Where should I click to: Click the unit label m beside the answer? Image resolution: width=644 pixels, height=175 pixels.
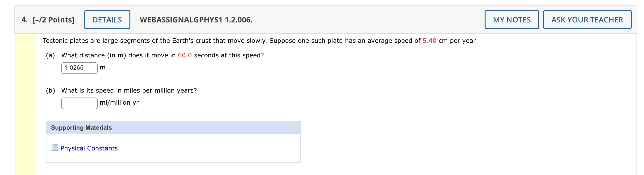coord(103,67)
